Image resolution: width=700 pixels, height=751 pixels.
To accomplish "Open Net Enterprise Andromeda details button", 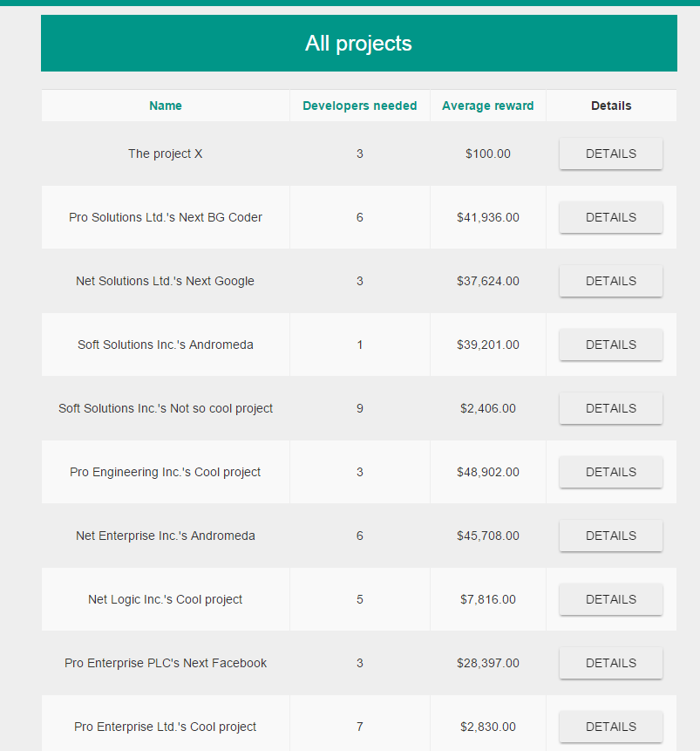I will tap(610, 536).
